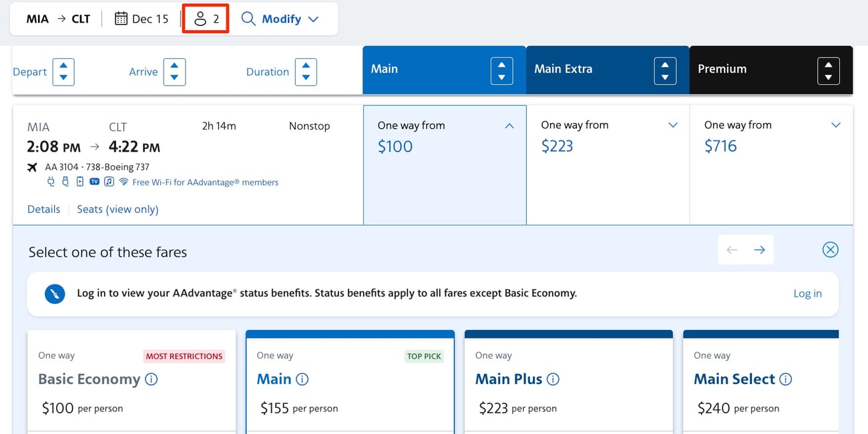This screenshot has height=434, width=868.
Task: Open info icon next to Main Plus
Action: [553, 379]
